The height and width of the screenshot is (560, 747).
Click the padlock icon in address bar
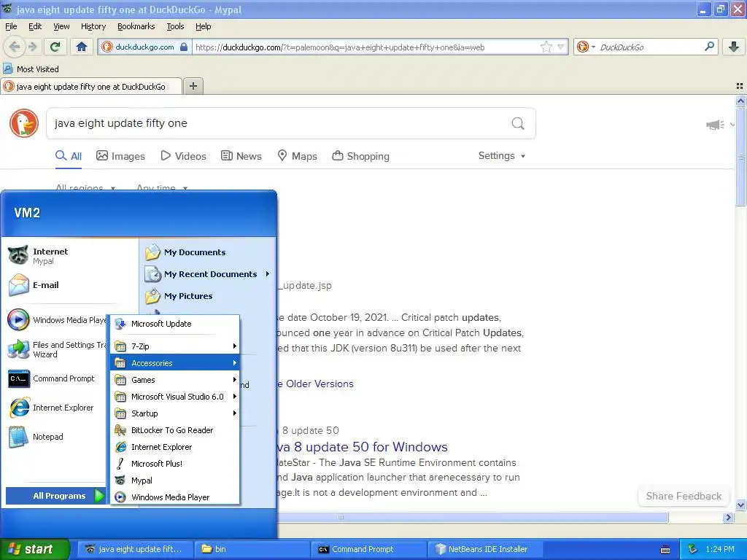(x=184, y=47)
